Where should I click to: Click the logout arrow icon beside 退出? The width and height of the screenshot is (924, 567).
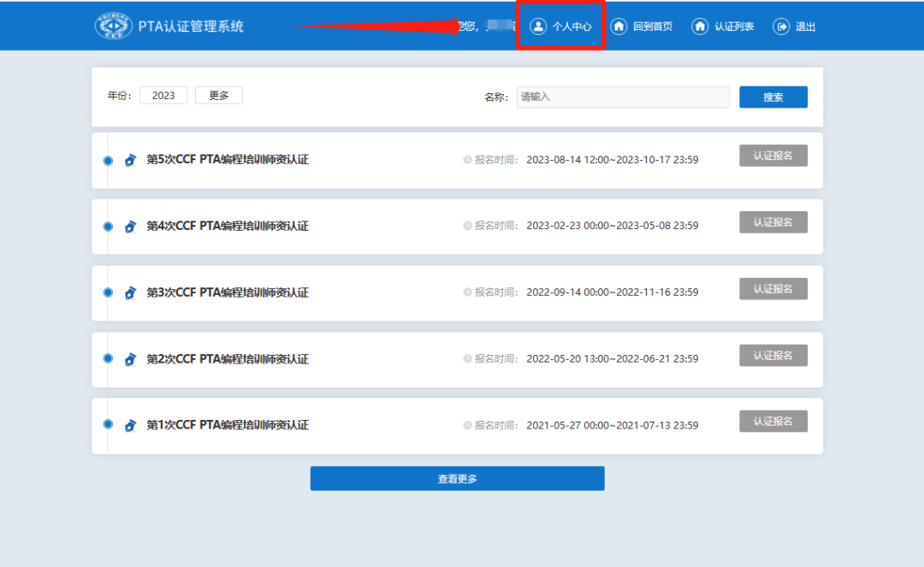[781, 26]
